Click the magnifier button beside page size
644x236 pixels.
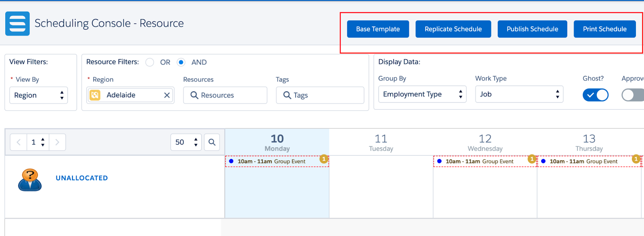212,142
